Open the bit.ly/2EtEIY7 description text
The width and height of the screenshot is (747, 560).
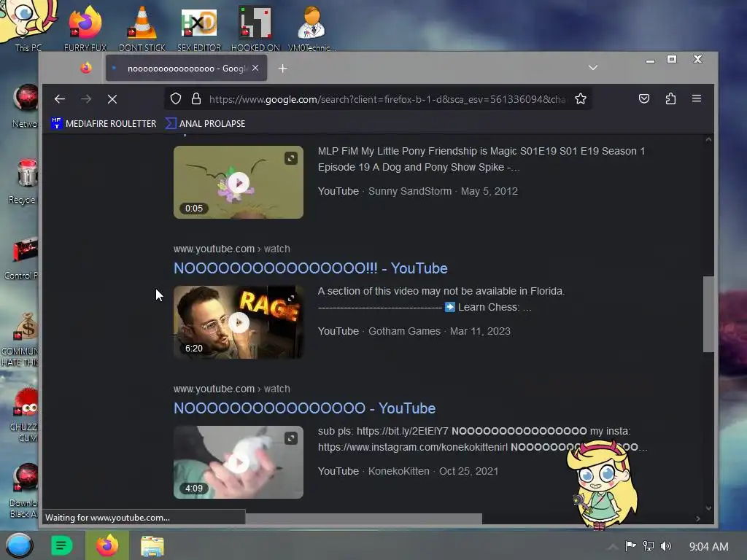402,431
